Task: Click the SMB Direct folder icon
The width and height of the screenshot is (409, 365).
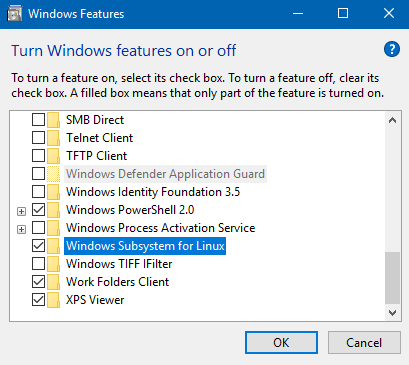Action: point(53,120)
